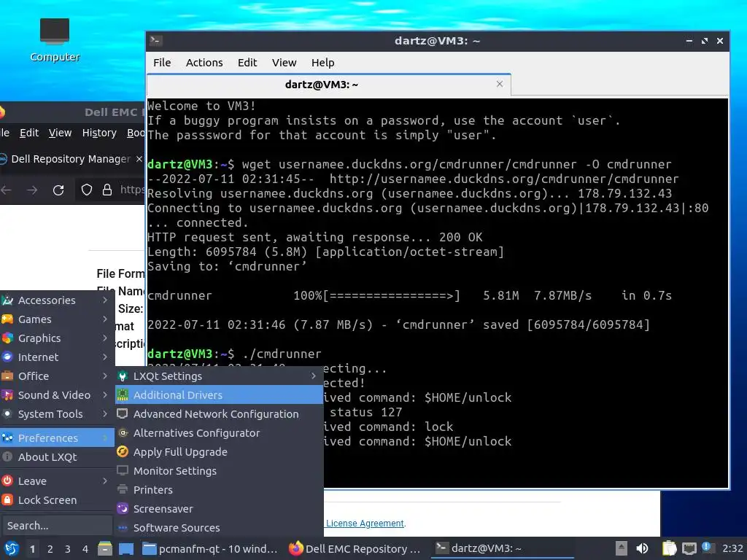Viewport: 747px width, 560px height.
Task: Click Firefox Edit menu
Action: point(29,133)
